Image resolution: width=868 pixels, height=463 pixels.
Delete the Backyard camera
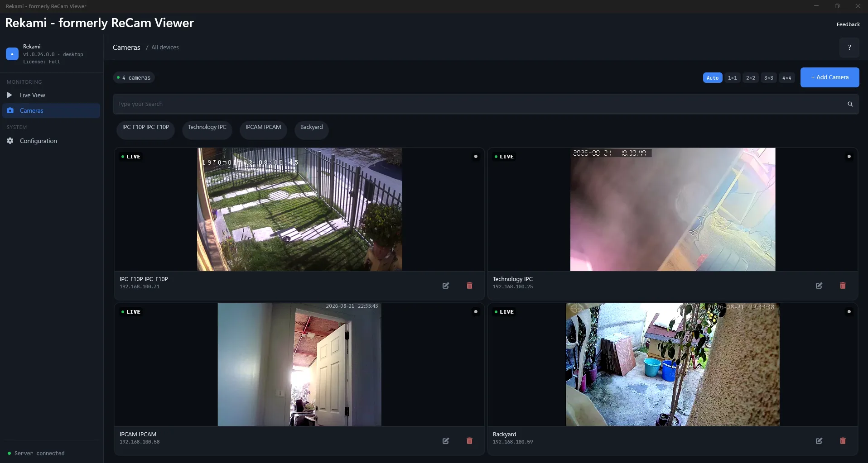[x=843, y=441]
